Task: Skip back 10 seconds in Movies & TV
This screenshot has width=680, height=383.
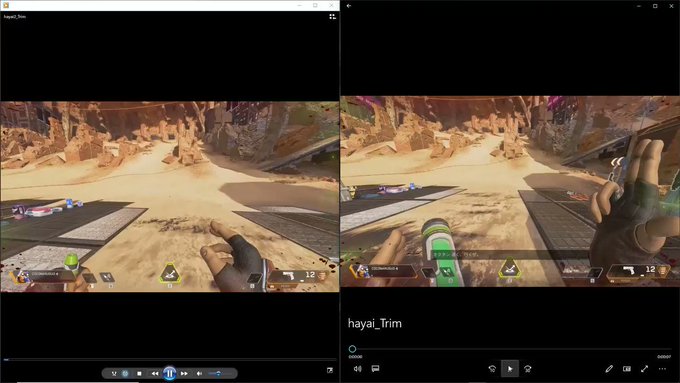Action: click(x=492, y=369)
